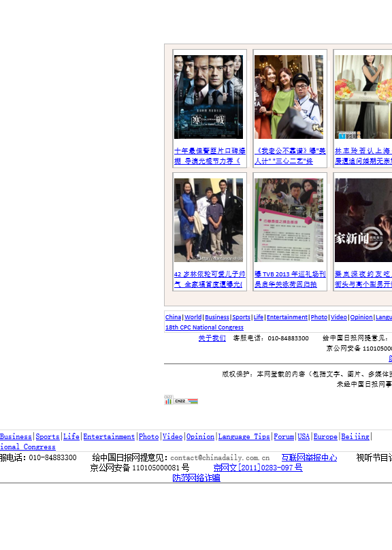Open the 防范网络诈骗 link
The image size is (392, 550).
pos(197,478)
